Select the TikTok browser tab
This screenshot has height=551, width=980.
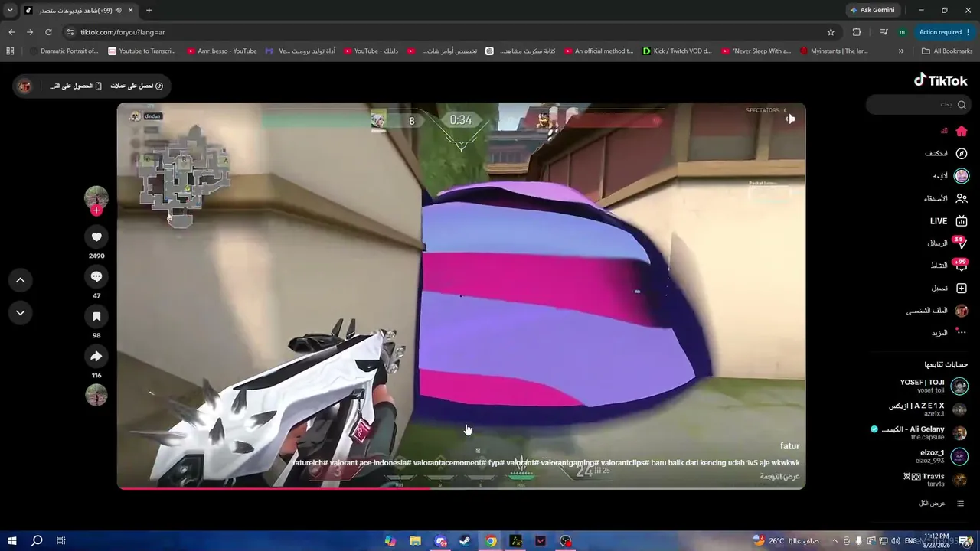[x=79, y=10]
